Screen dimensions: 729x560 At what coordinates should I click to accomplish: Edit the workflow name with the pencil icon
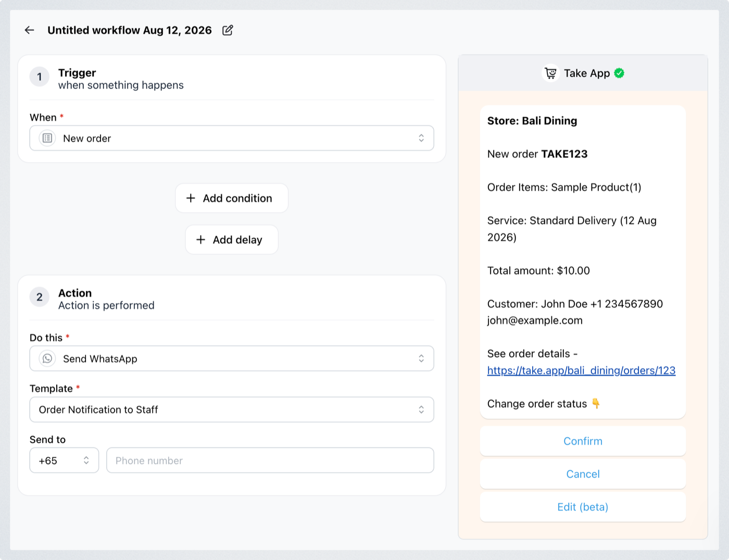pyautogui.click(x=228, y=30)
